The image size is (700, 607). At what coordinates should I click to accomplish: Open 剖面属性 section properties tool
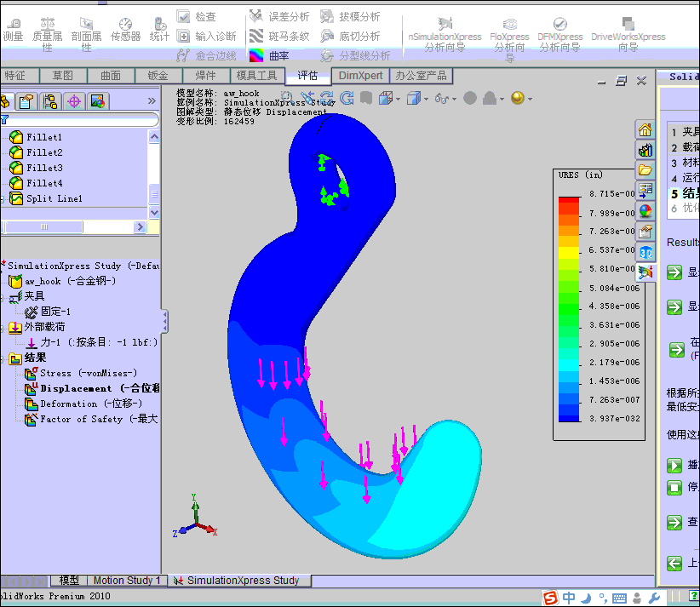click(86, 35)
